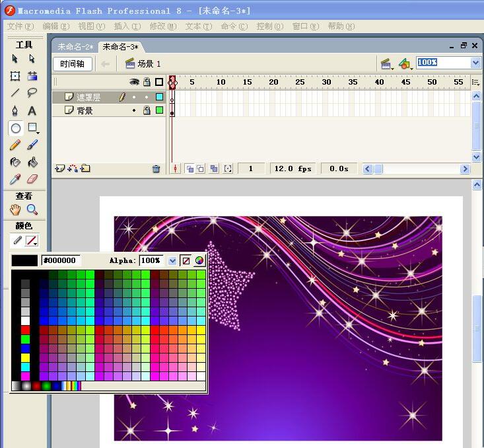Toggle Edit Multiple Frames

[x=213, y=168]
